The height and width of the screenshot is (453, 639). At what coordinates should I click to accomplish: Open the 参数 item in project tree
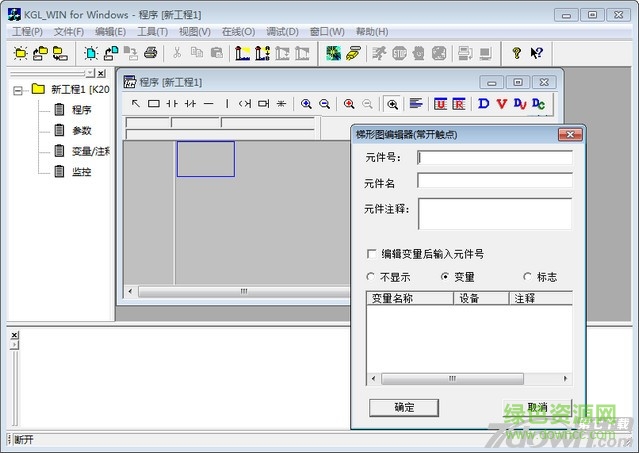tap(81, 130)
